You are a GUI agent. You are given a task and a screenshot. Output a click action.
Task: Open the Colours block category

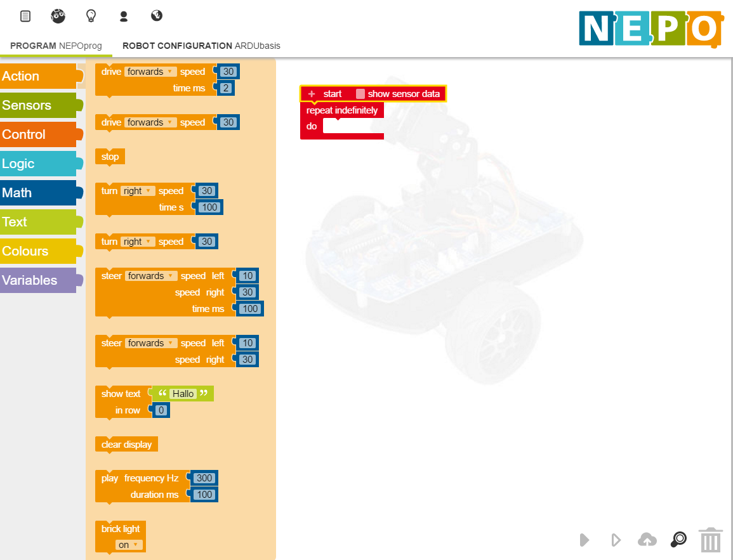41,251
